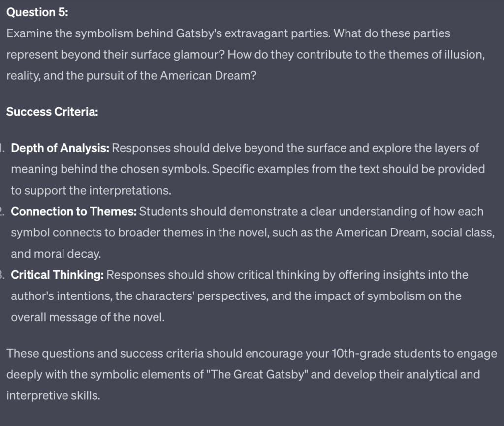
Task: Click the text "overall message of the novel."
Action: (88, 317)
